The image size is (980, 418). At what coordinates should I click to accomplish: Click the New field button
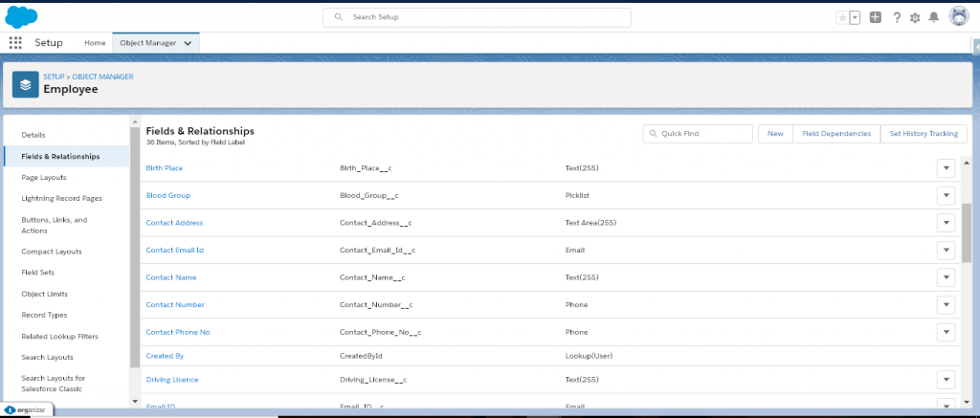[775, 134]
